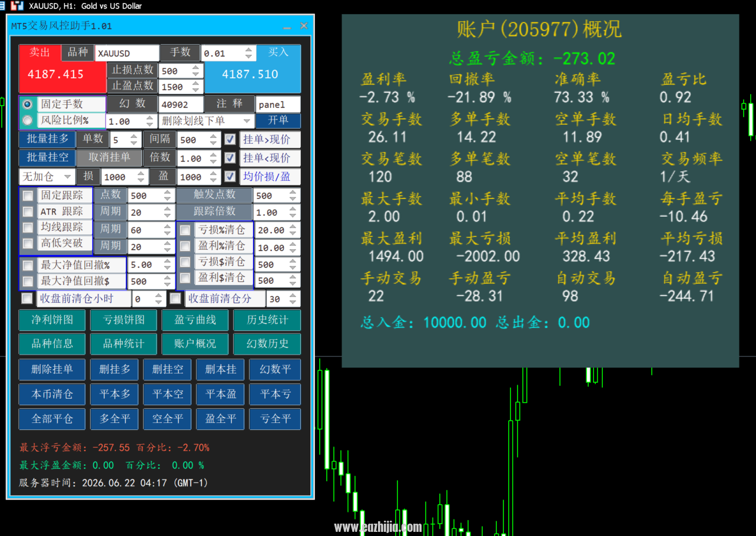
Task: Click the 平本盈 button
Action: pyautogui.click(x=221, y=395)
